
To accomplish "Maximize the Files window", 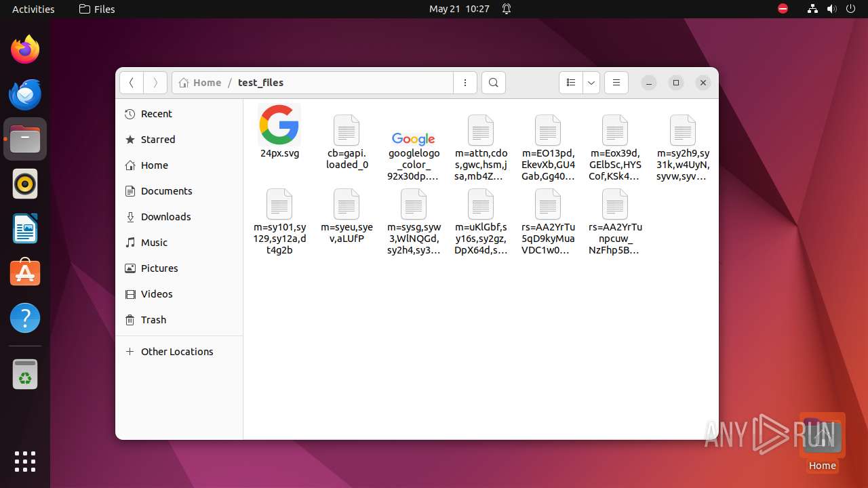I will point(676,83).
